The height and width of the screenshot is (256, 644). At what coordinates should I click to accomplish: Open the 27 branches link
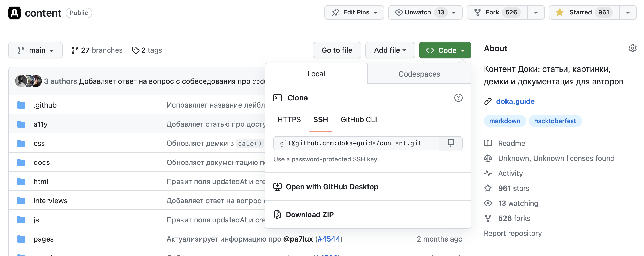[97, 50]
